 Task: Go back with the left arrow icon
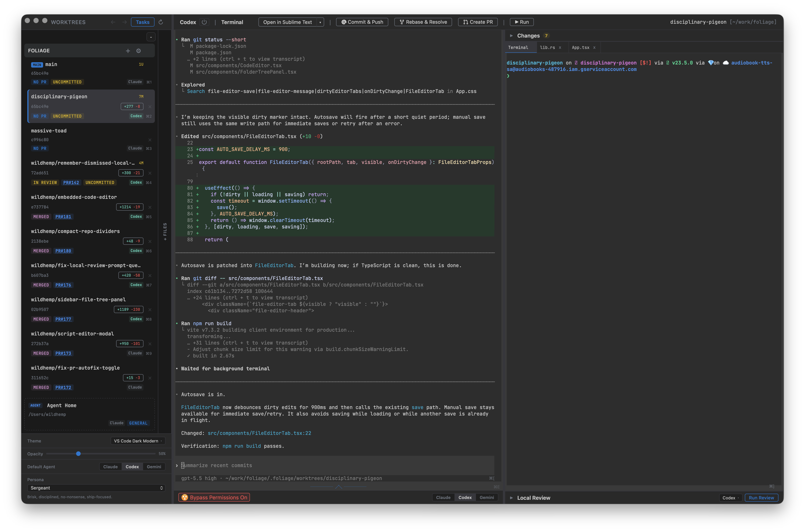tap(113, 22)
